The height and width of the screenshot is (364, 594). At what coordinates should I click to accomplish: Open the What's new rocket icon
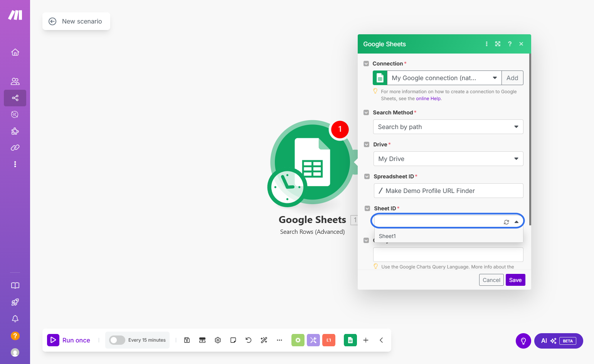point(15,302)
